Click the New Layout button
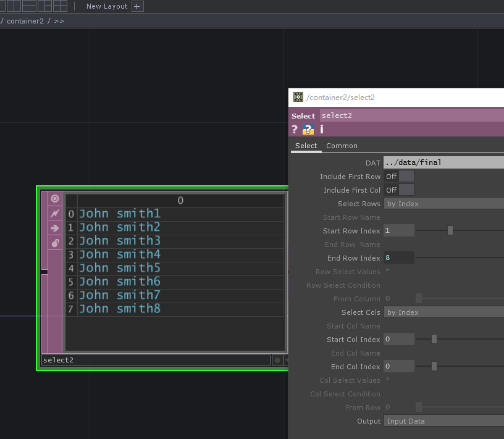This screenshot has width=504, height=439. tap(108, 6)
